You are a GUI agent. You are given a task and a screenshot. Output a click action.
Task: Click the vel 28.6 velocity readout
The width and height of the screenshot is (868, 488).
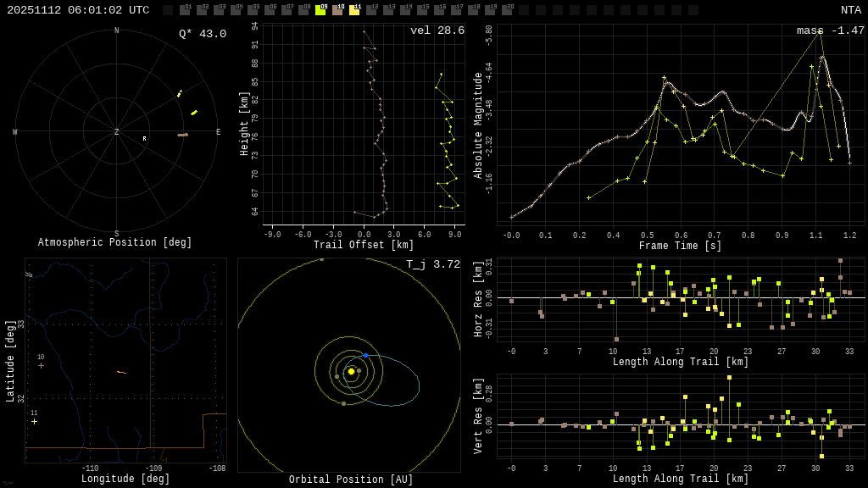point(437,30)
